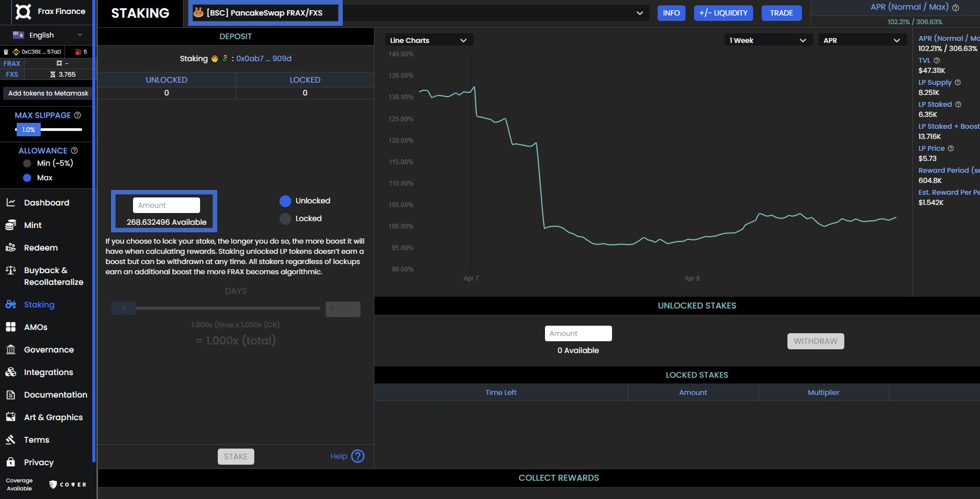
Task: Click the Art & Graphics image icon
Action: click(11, 417)
